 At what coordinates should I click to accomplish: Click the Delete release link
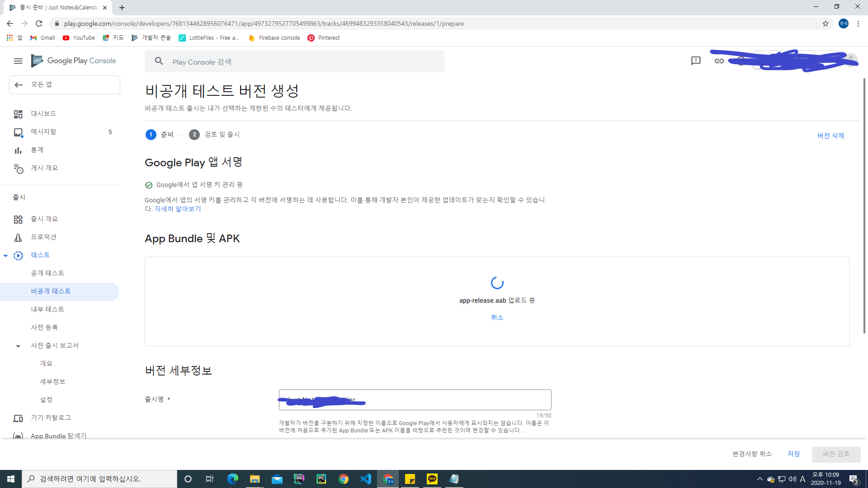(x=830, y=136)
